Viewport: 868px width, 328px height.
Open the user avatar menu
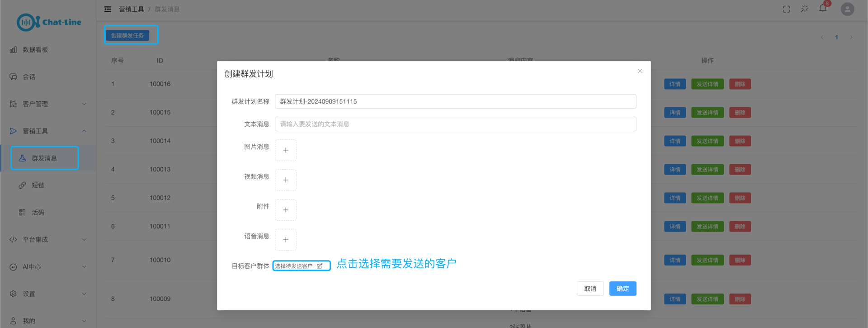pyautogui.click(x=847, y=9)
